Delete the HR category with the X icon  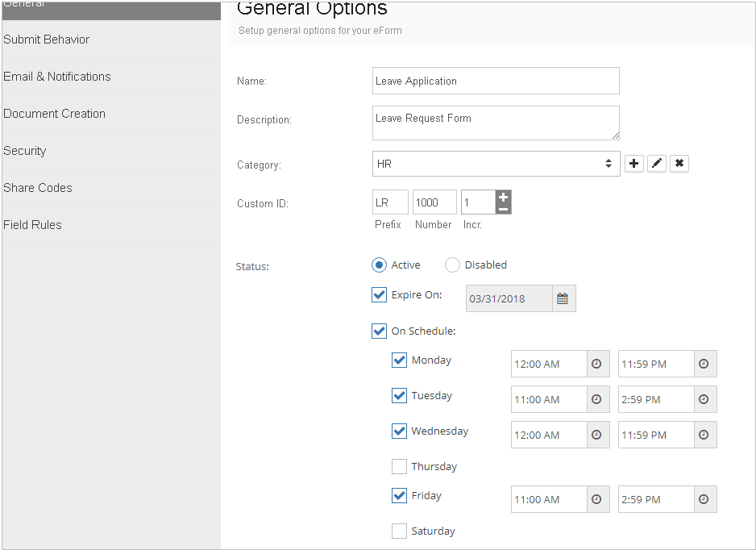pos(679,164)
